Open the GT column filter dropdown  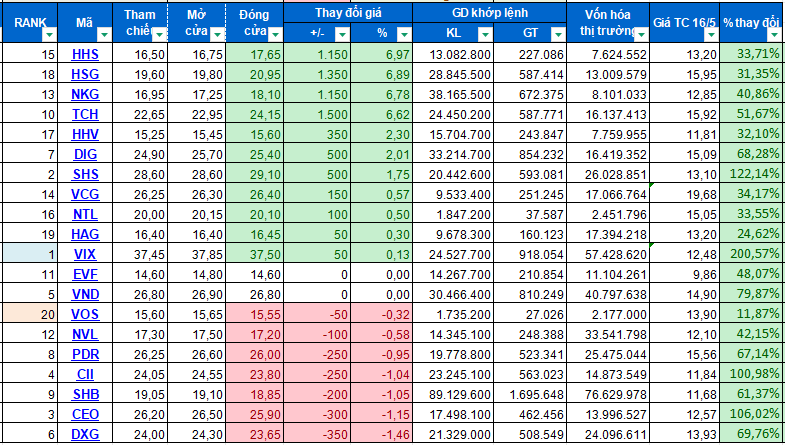point(558,35)
